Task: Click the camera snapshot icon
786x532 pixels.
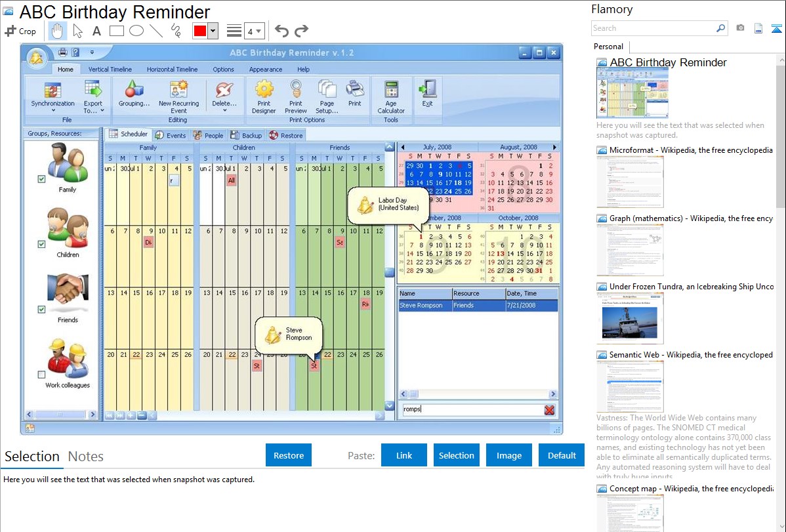Action: pos(740,28)
